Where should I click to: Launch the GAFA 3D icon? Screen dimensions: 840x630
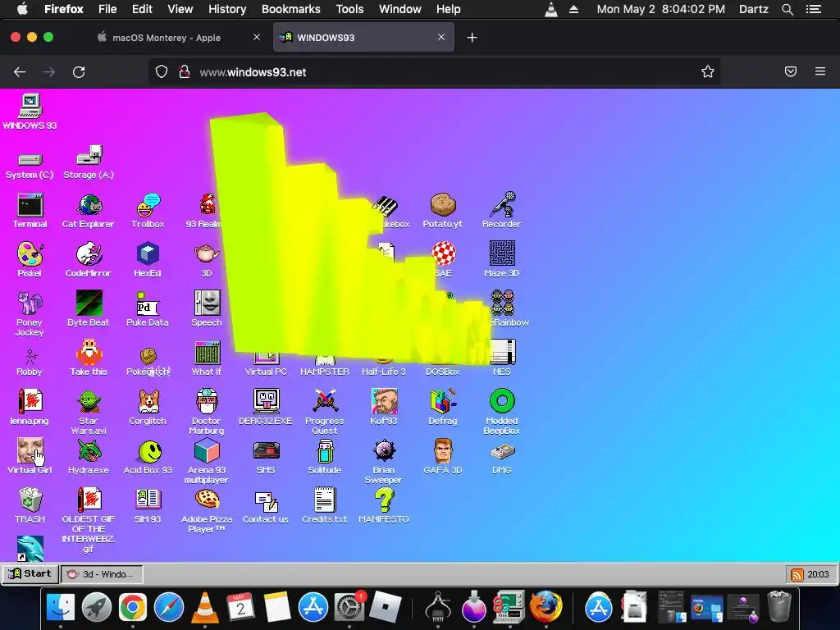[x=442, y=457]
